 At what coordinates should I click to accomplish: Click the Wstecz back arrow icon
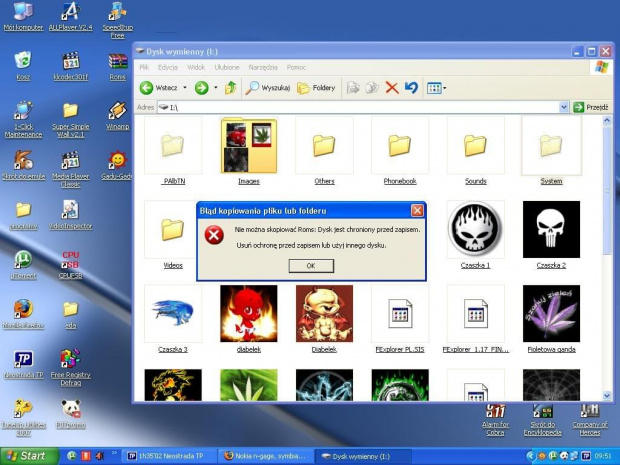(x=146, y=88)
